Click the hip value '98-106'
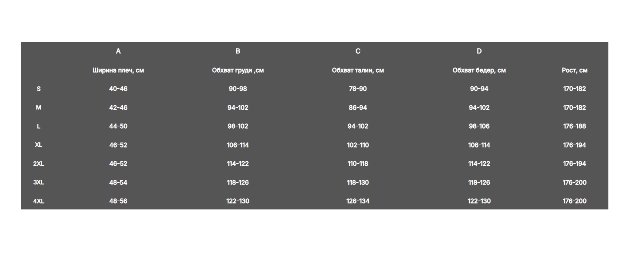The height and width of the screenshot is (258, 644). pyautogui.click(x=479, y=126)
